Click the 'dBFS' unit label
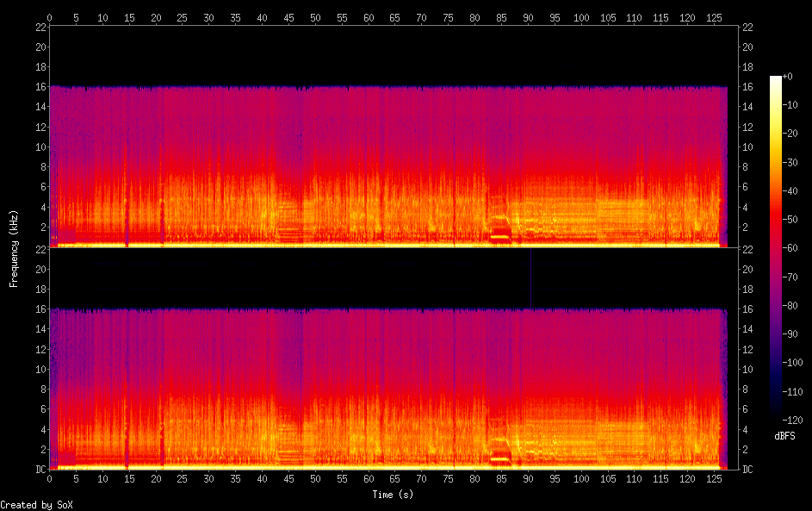Image resolution: width=812 pixels, height=511 pixels. click(x=784, y=436)
